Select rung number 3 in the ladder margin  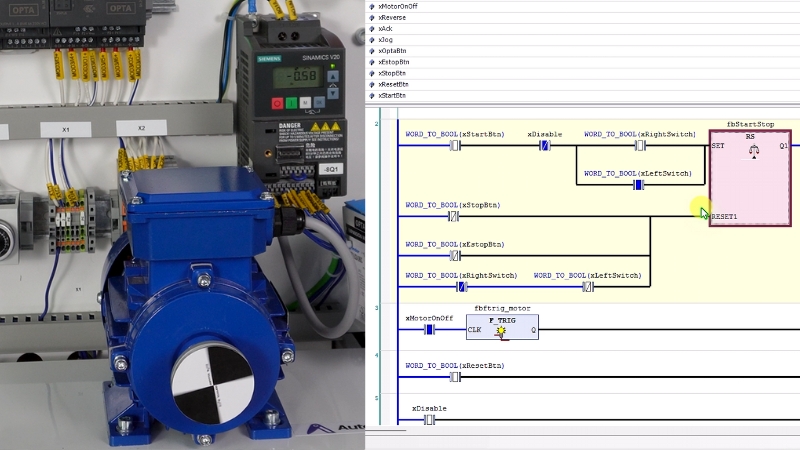[377, 308]
